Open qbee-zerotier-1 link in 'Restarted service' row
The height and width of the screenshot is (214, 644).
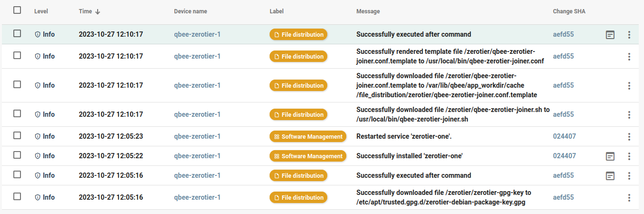tap(197, 136)
